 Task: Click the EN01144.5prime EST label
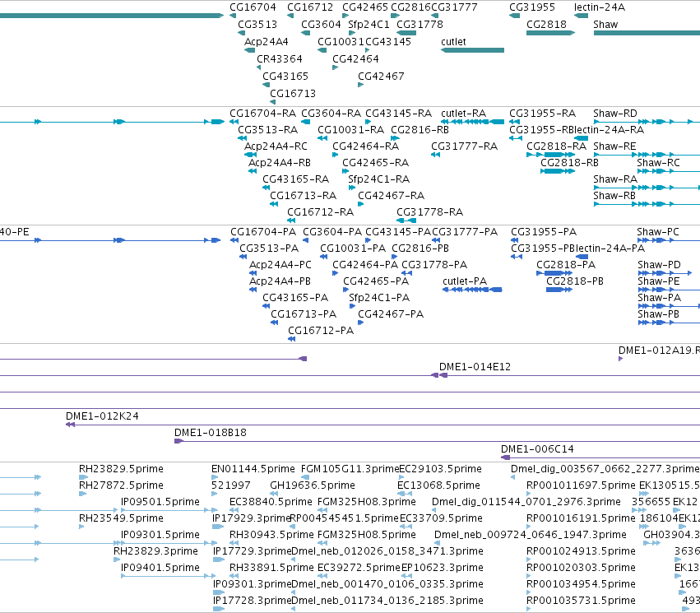pos(253,469)
